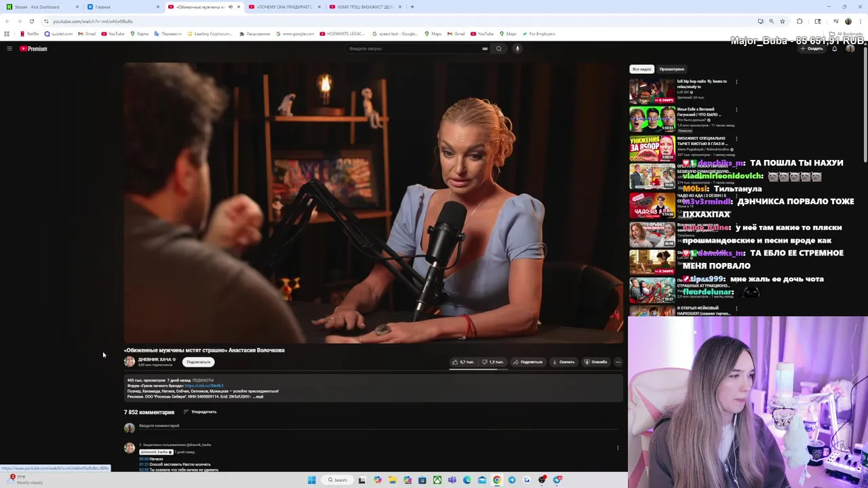The height and width of the screenshot is (488, 868).
Task: View site information icon in address bar
Action: click(46, 21)
